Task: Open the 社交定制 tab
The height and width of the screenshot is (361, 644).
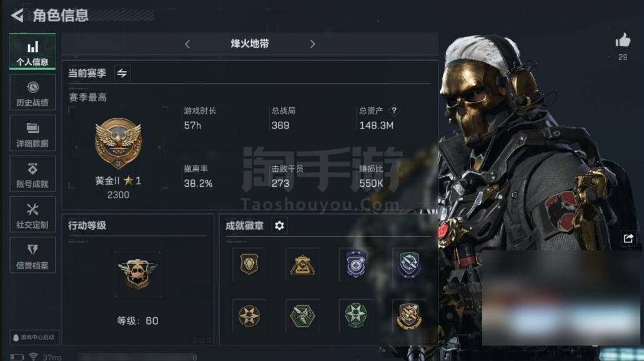Action: [32, 214]
